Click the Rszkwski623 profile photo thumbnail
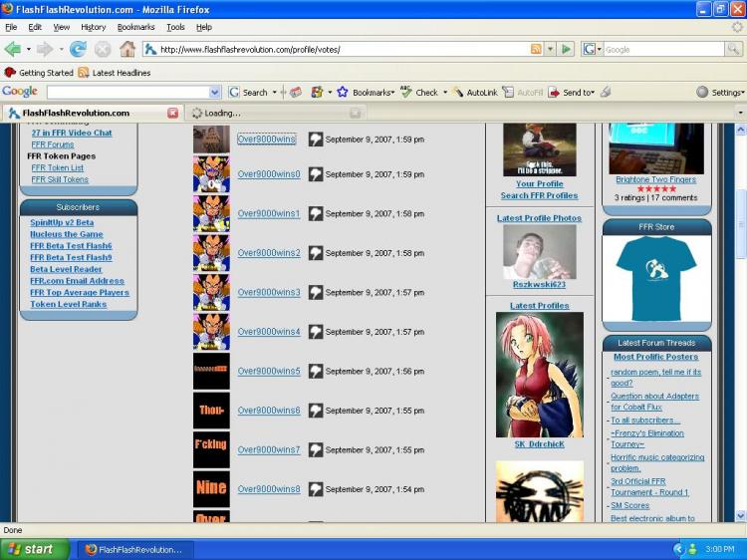The height and width of the screenshot is (560, 747). 539,252
